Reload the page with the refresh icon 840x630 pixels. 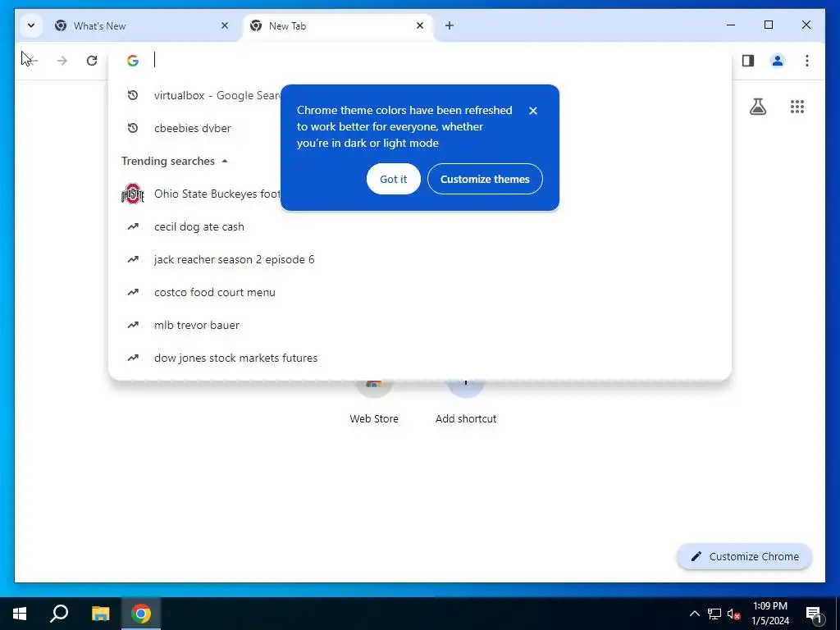[x=92, y=61]
